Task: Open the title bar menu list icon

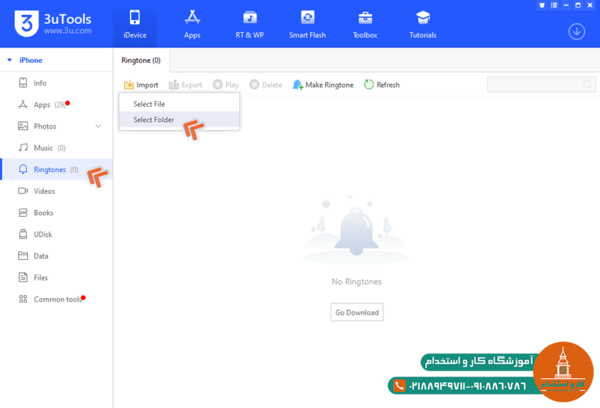Action: click(x=554, y=5)
